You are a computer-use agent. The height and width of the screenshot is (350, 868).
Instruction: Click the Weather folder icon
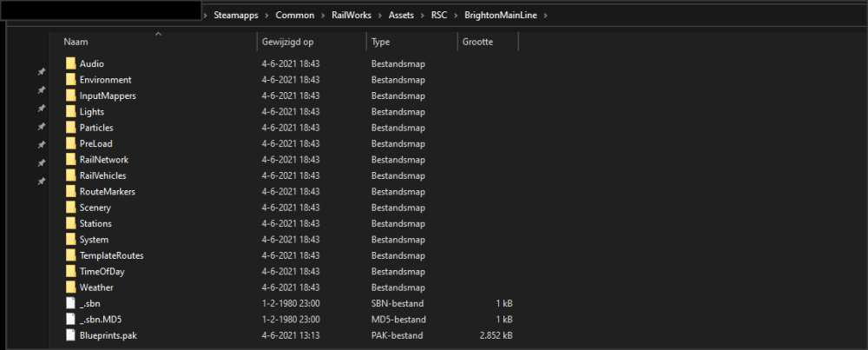(70, 287)
